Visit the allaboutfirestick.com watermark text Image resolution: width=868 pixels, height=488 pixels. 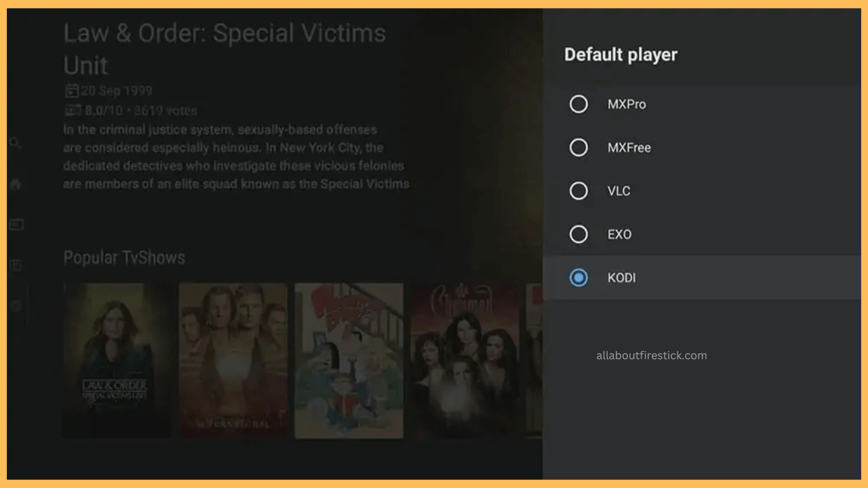(651, 355)
